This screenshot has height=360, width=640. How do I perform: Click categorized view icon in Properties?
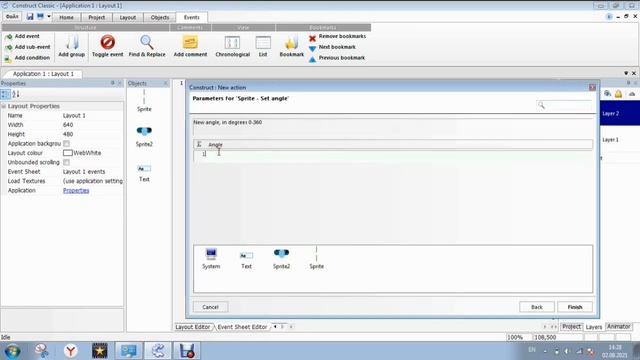tap(5, 95)
